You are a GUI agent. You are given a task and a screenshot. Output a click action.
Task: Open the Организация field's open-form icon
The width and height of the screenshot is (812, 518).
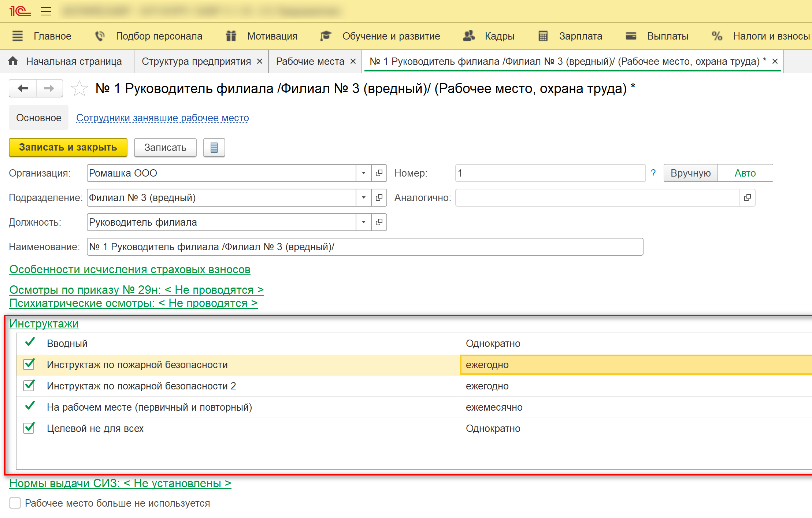(379, 173)
